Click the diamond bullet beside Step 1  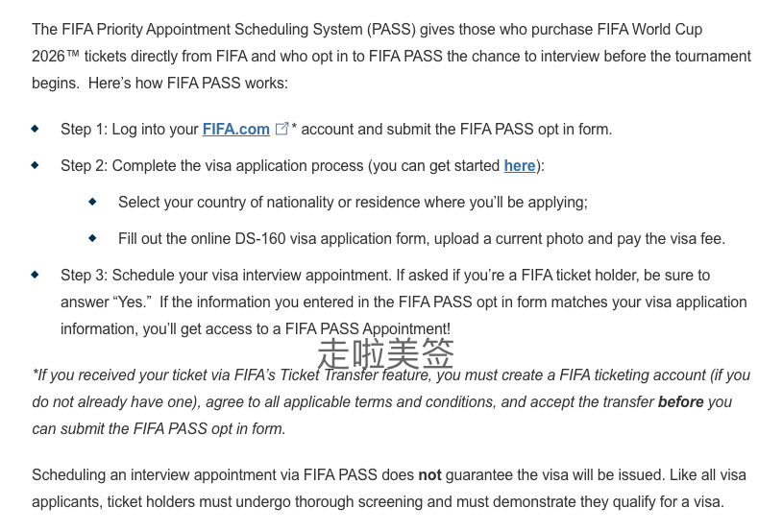pyautogui.click(x=36, y=128)
